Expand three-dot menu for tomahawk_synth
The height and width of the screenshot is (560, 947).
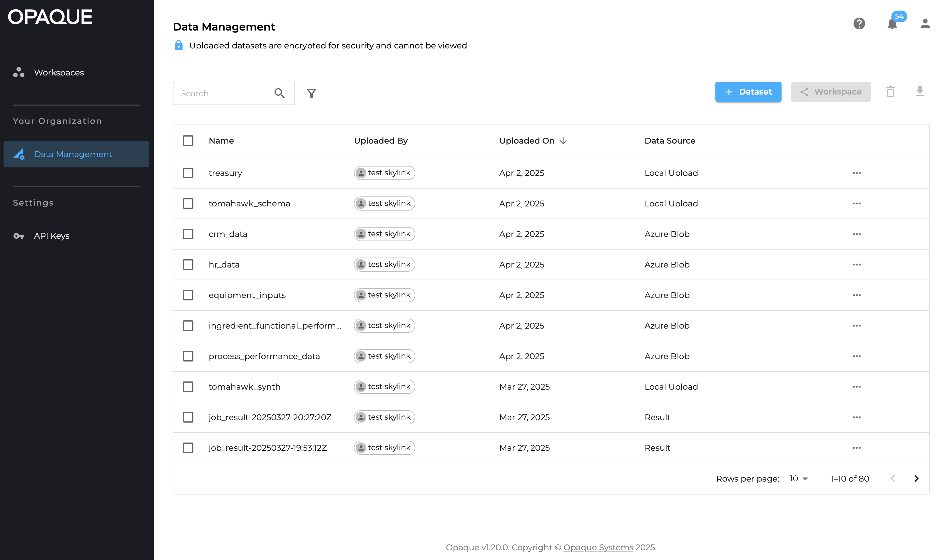click(x=856, y=387)
